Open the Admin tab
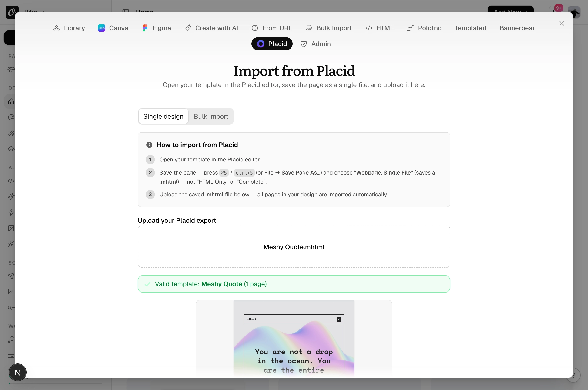This screenshot has height=390, width=588. [x=316, y=44]
